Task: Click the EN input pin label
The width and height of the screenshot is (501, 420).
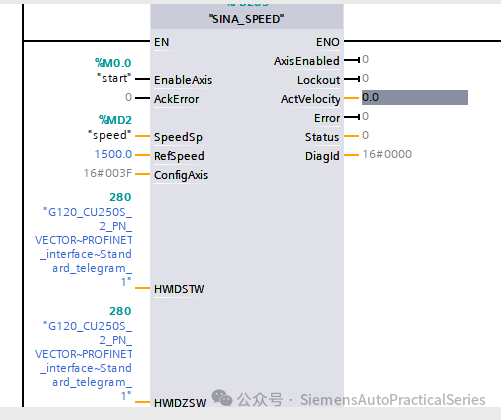Action: [x=162, y=42]
